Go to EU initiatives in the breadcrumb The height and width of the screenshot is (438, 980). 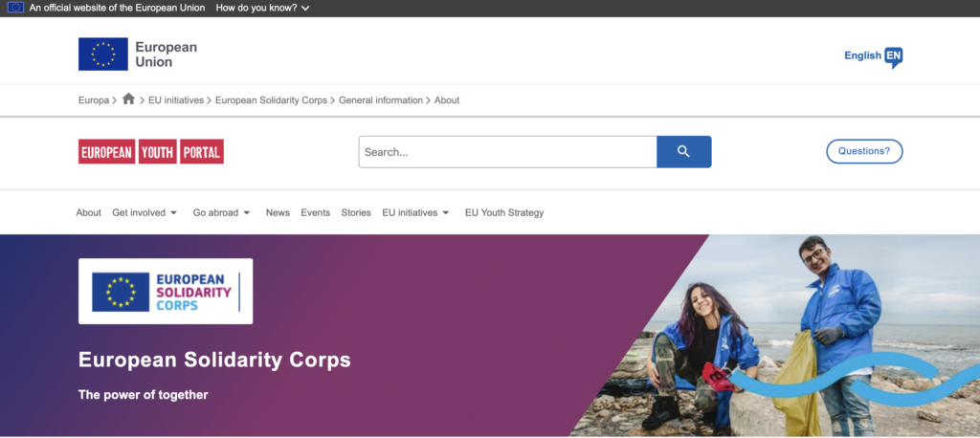pos(176,100)
